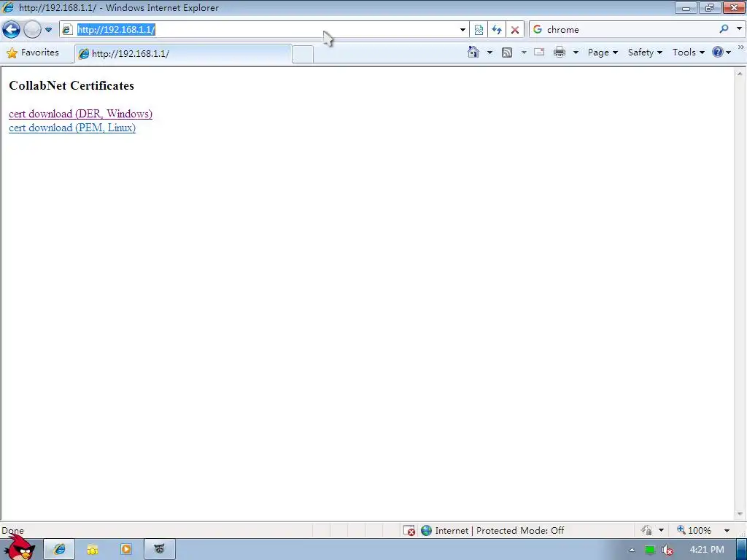Click the IE logo in title bar

8,7
